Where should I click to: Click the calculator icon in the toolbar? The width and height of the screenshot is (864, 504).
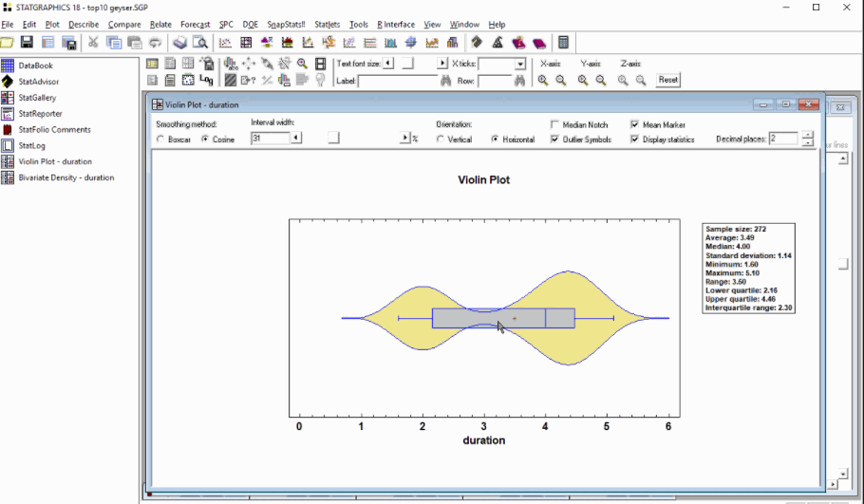[x=564, y=43]
